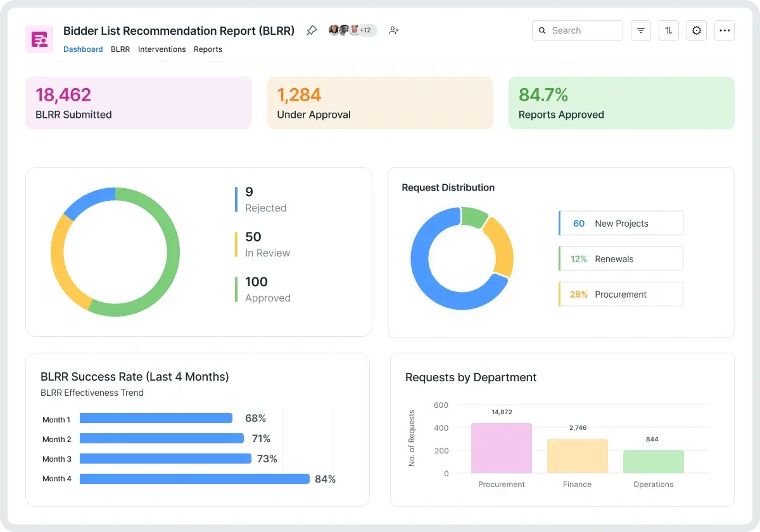
Task: Click the BLRR Submitted summary card
Action: [138, 103]
